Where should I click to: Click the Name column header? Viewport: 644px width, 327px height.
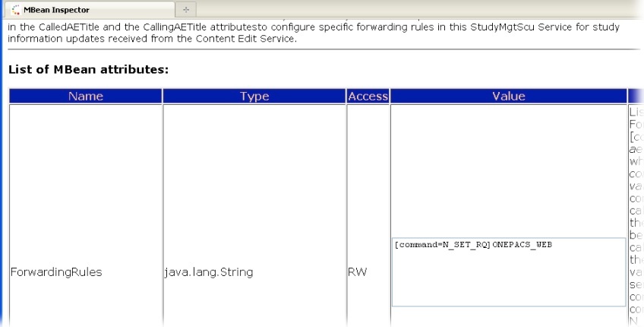[85, 96]
